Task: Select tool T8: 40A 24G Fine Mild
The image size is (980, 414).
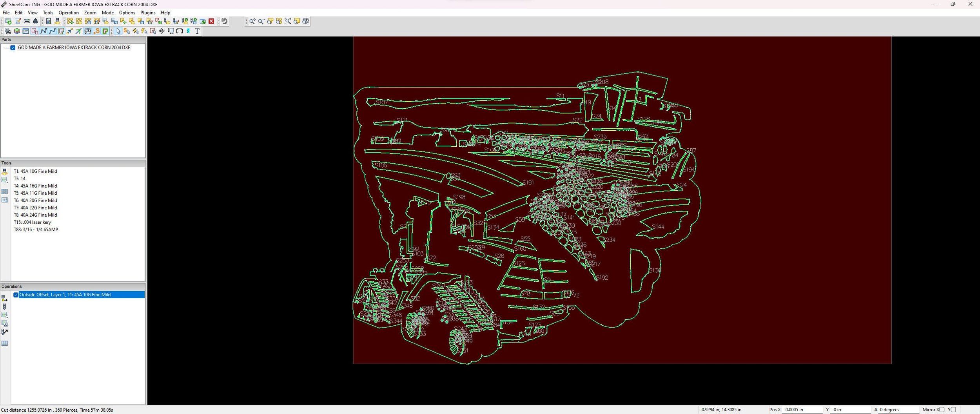Action: [35, 215]
